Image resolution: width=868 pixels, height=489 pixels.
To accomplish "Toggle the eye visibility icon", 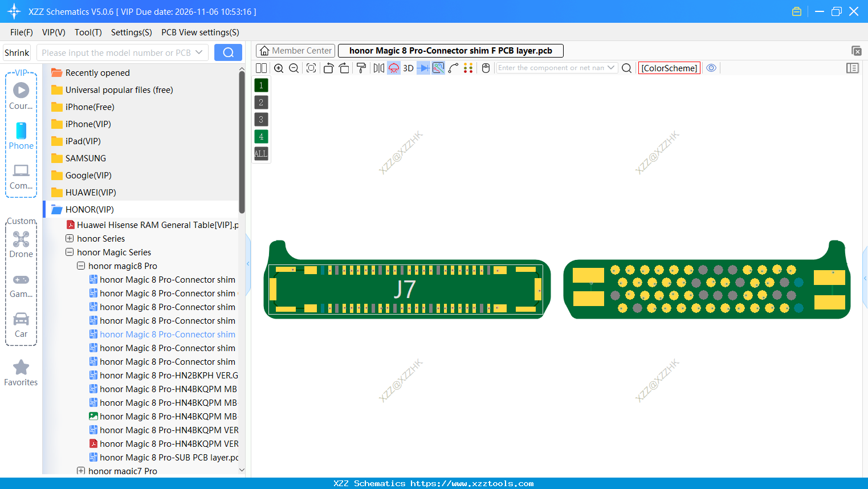I will pos(711,68).
